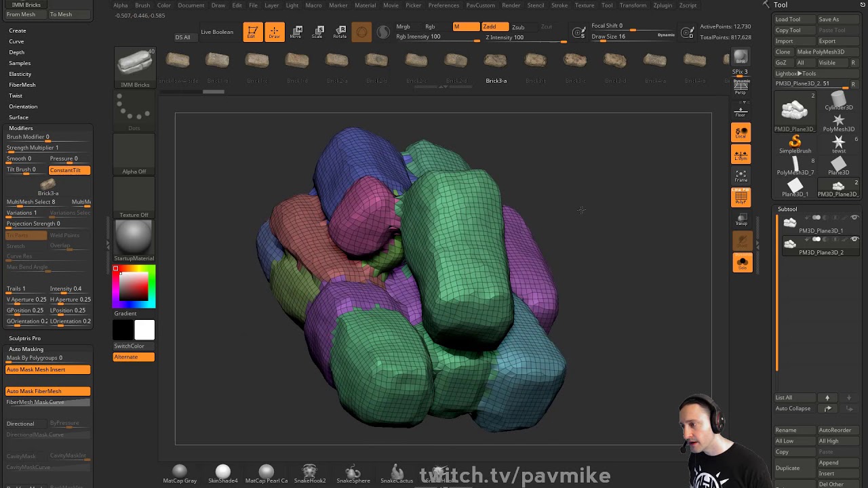Open the Stroke menu

point(559,5)
